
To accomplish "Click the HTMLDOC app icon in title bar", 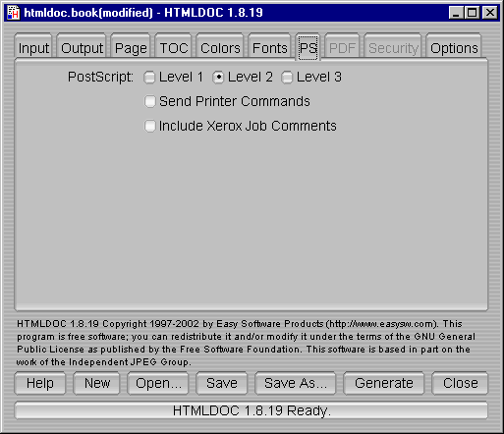I will pyautogui.click(x=14, y=13).
